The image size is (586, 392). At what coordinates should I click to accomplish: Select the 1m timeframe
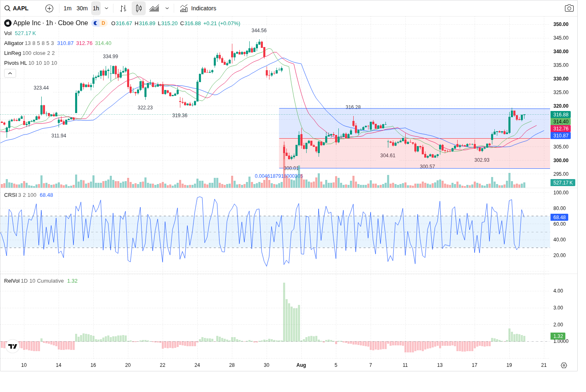click(68, 8)
